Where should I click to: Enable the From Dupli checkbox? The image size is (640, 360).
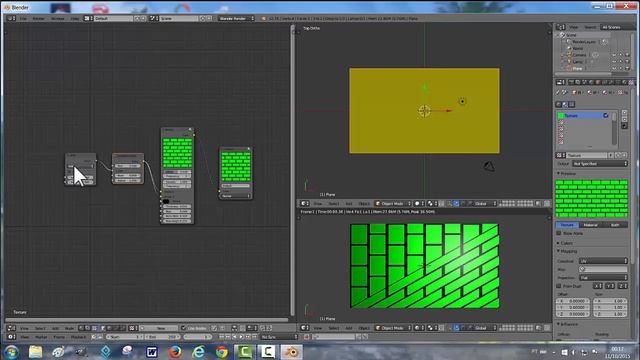pyautogui.click(x=559, y=286)
